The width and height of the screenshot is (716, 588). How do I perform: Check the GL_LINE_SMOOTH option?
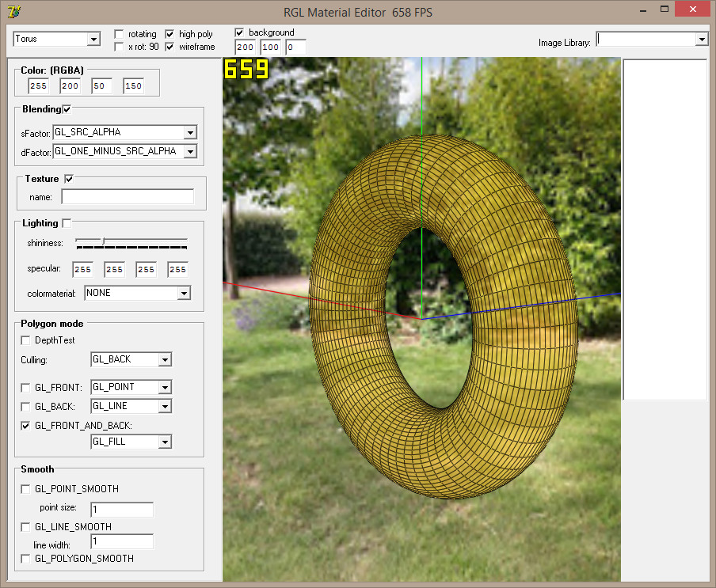pos(26,527)
